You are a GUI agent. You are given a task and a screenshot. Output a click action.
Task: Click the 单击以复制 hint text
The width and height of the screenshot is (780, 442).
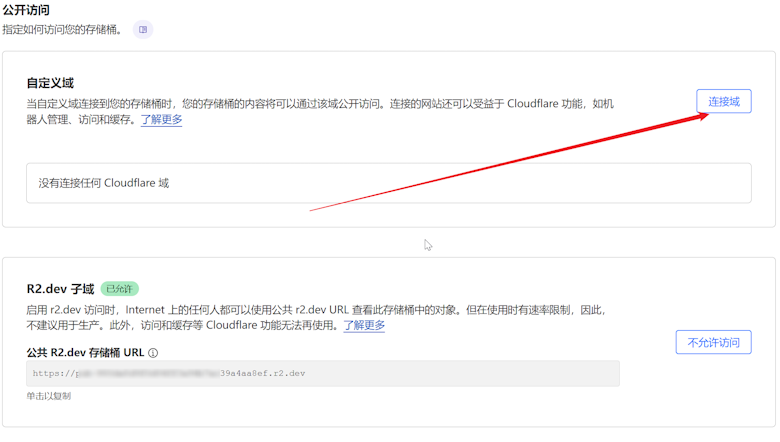(x=48, y=396)
